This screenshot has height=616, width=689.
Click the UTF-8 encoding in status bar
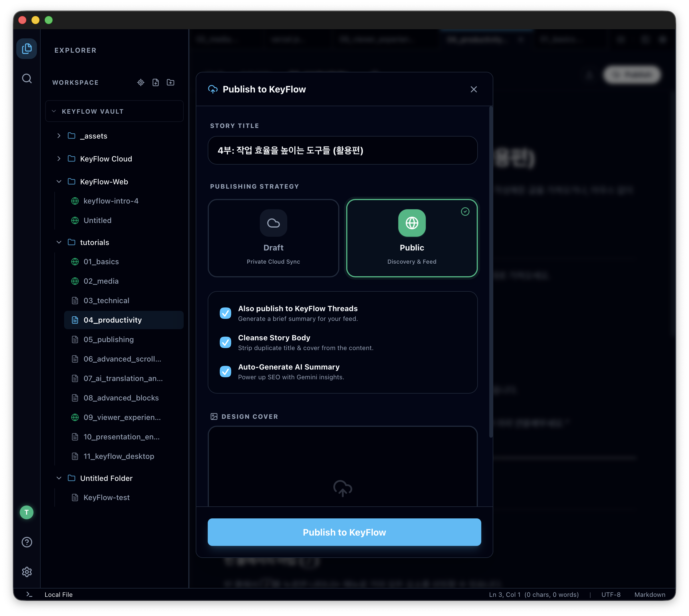pos(611,595)
